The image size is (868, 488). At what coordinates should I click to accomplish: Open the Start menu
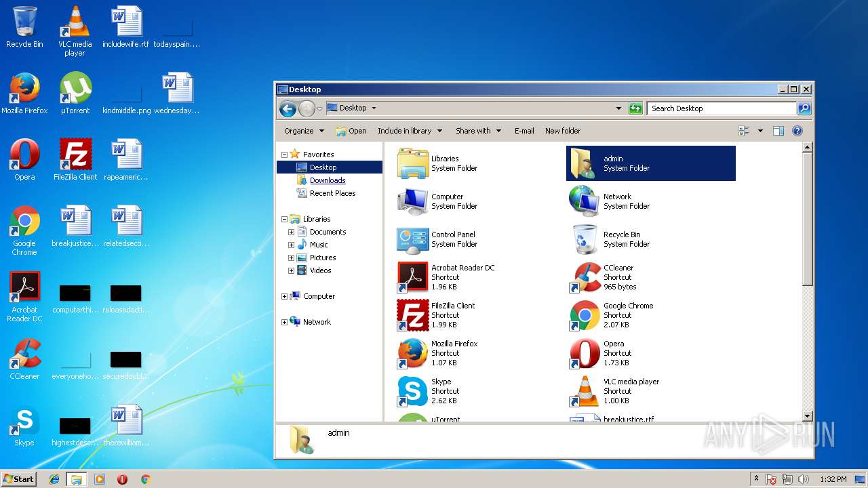(19, 479)
